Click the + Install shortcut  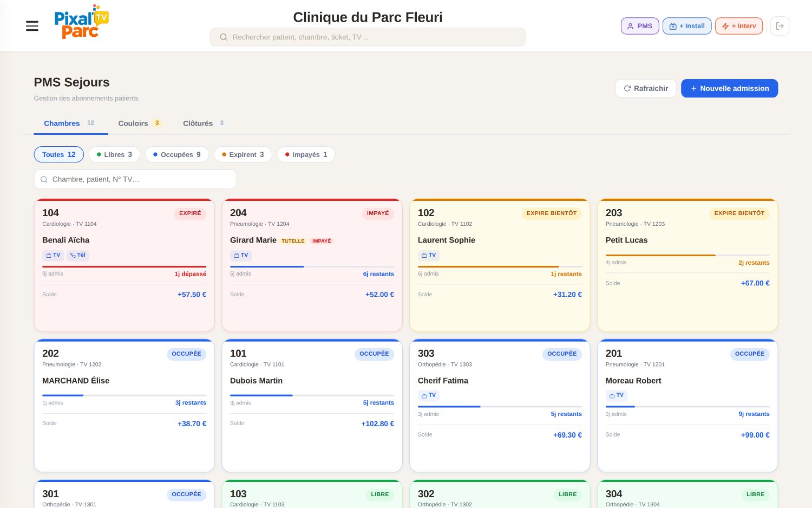coord(687,26)
